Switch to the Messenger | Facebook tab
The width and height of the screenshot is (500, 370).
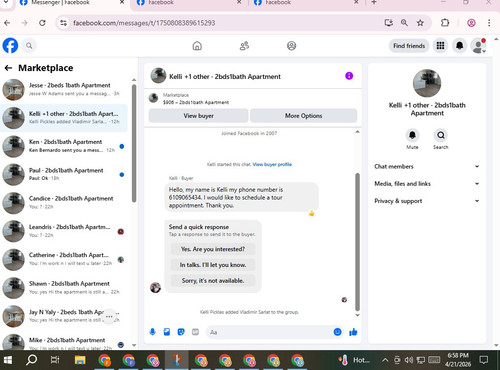[x=72, y=3]
